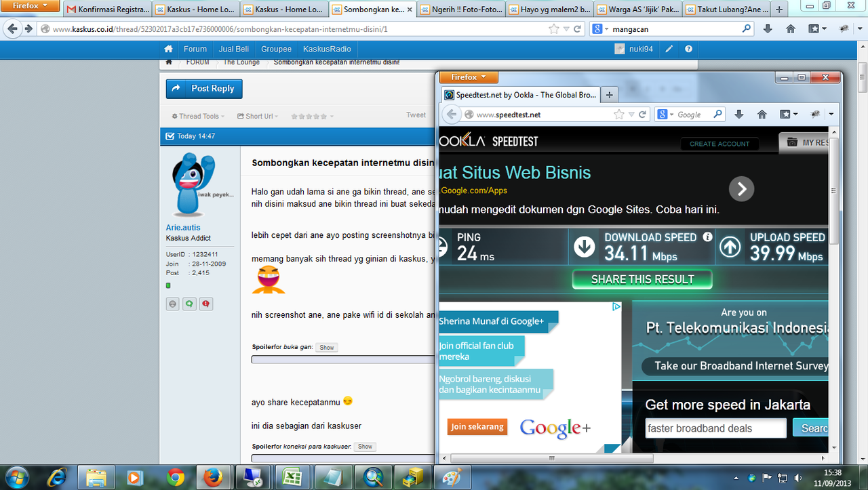Open Excel from the taskbar
The height and width of the screenshot is (490, 868).
tap(292, 477)
